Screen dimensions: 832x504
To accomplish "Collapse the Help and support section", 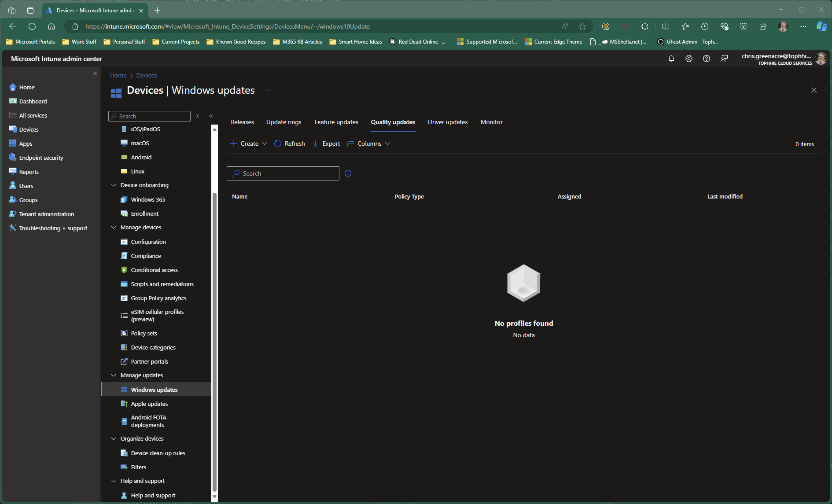I will 114,481.
